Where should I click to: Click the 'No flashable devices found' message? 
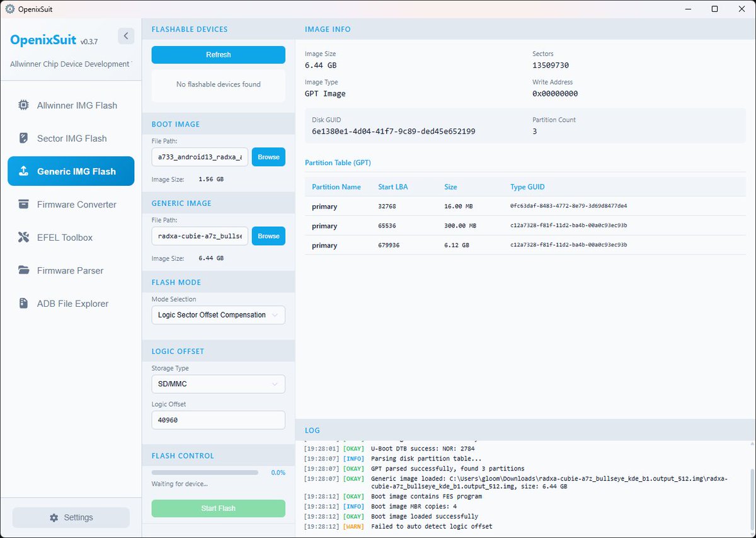[x=218, y=84]
